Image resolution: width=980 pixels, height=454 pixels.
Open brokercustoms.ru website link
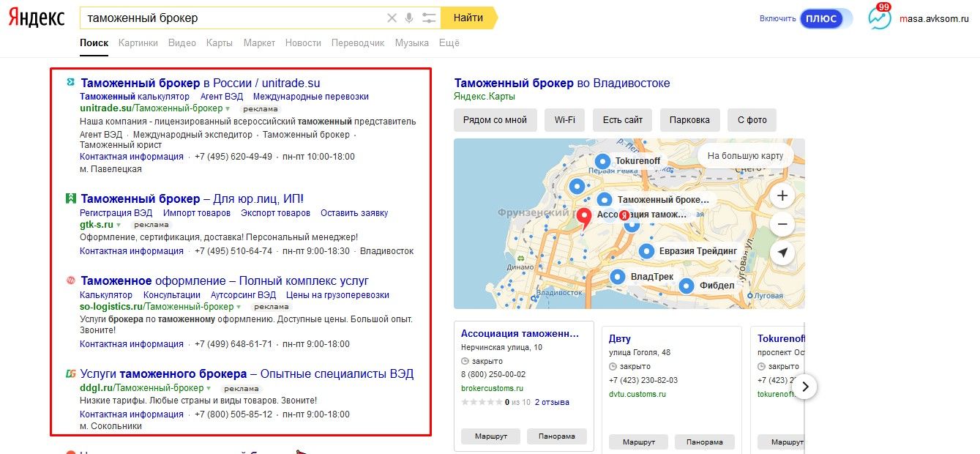(x=493, y=388)
